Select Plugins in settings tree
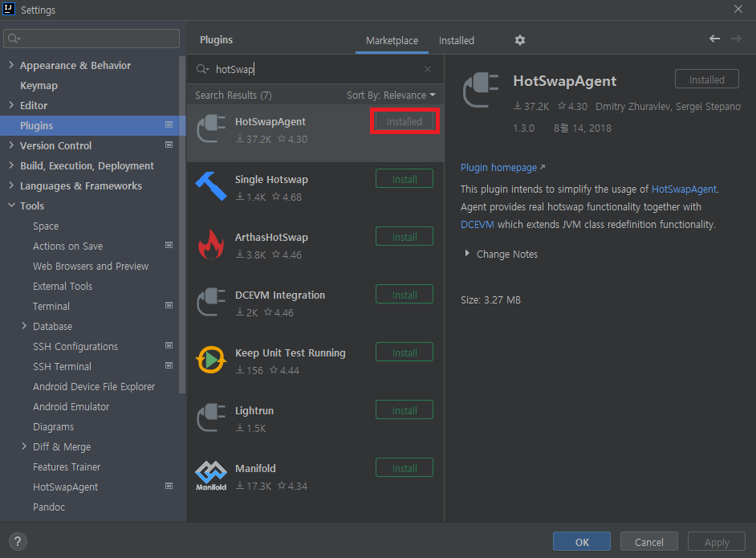 click(92, 125)
